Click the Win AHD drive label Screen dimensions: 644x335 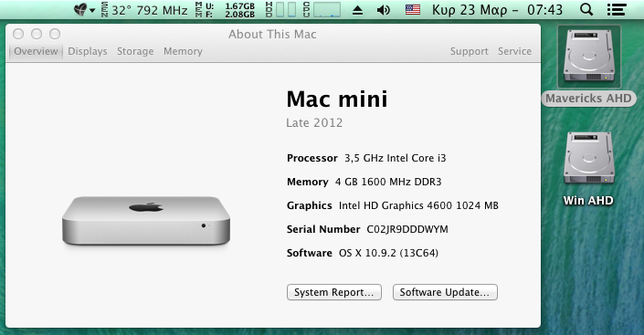tap(588, 200)
